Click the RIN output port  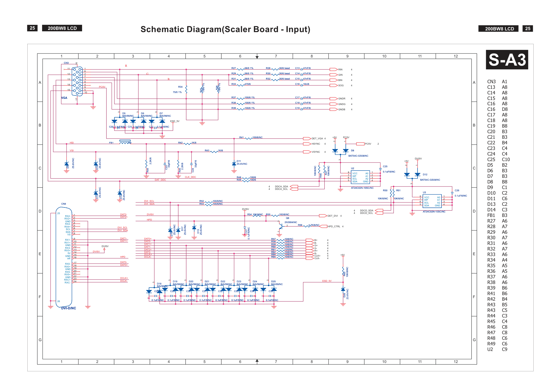tap(334, 69)
